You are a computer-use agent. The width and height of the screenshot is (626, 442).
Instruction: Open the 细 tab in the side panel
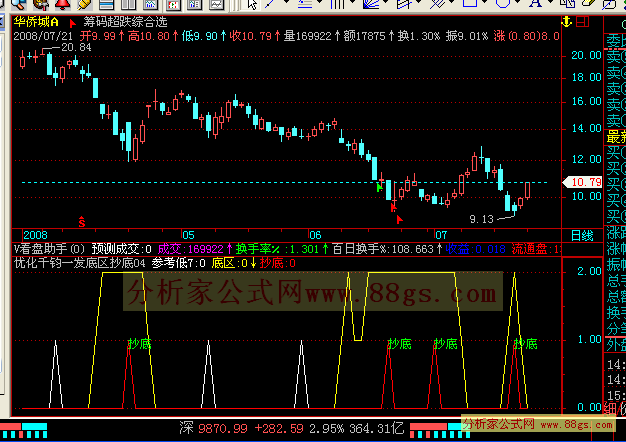click(x=610, y=408)
